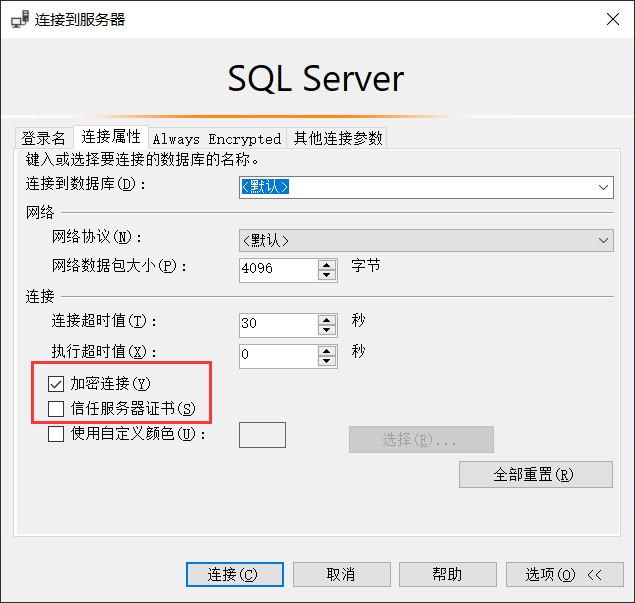Screen dimensions: 635x603
Task: Increase execution timeout with up arrow
Action: click(x=326, y=351)
